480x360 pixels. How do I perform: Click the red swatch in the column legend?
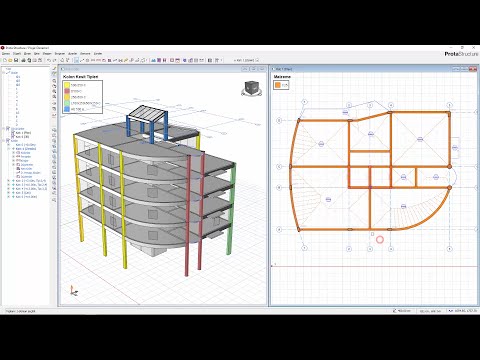click(x=67, y=91)
